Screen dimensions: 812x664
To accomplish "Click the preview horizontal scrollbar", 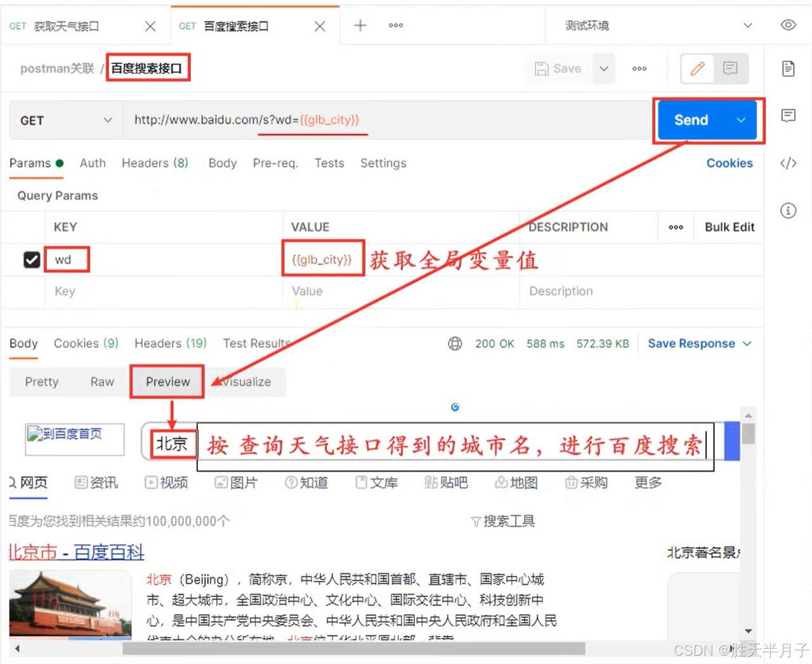I will 354,649.
